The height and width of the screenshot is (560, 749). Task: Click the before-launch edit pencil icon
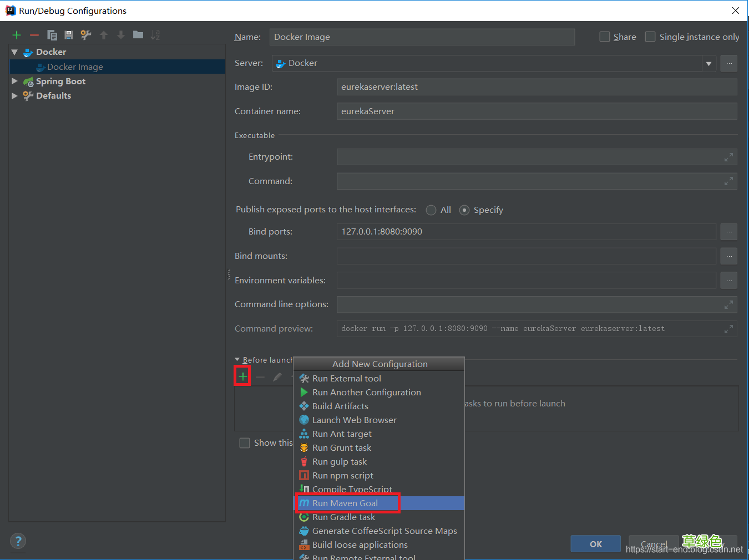(x=277, y=377)
